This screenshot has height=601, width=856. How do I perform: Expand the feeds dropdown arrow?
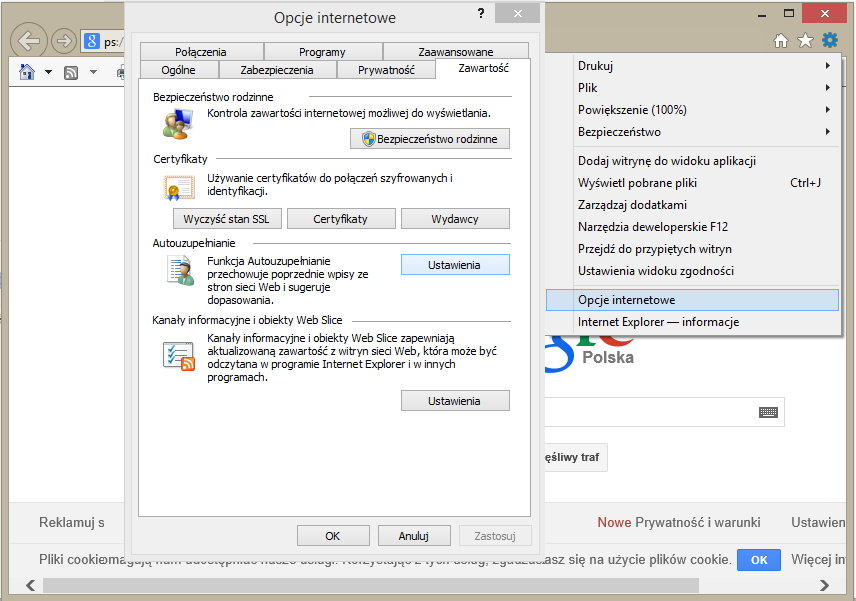(x=93, y=72)
